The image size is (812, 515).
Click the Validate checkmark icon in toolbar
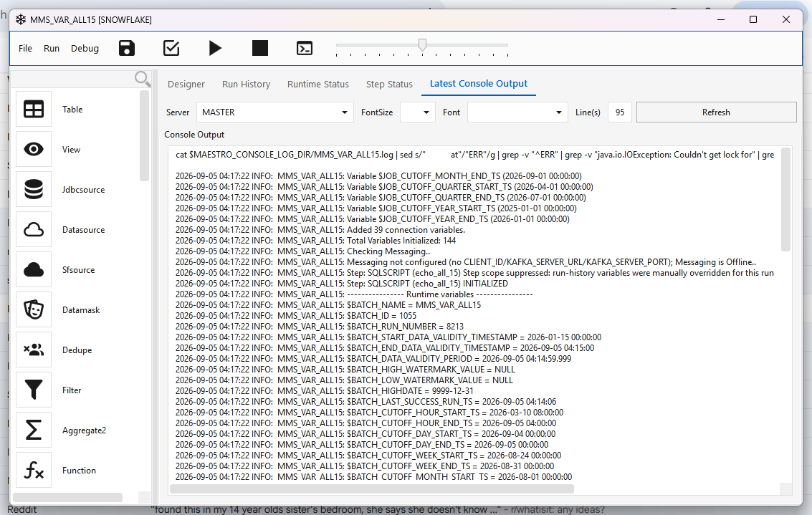tap(171, 48)
